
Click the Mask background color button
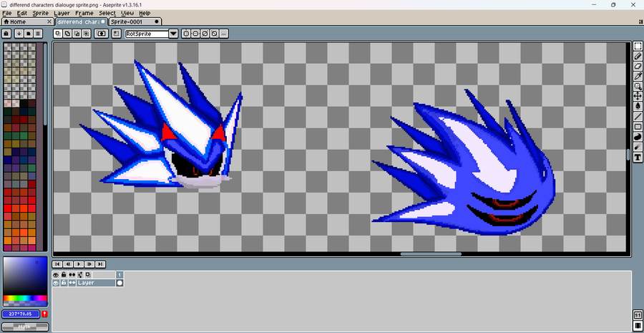pyautogui.click(x=25, y=327)
